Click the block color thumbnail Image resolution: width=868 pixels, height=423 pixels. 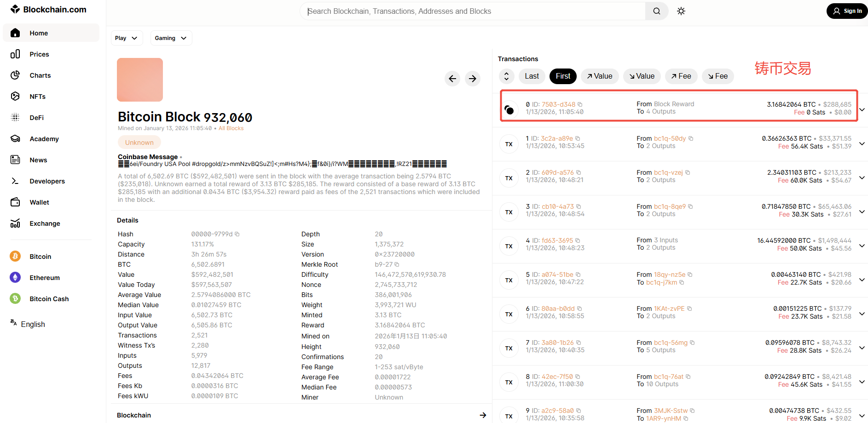point(140,80)
